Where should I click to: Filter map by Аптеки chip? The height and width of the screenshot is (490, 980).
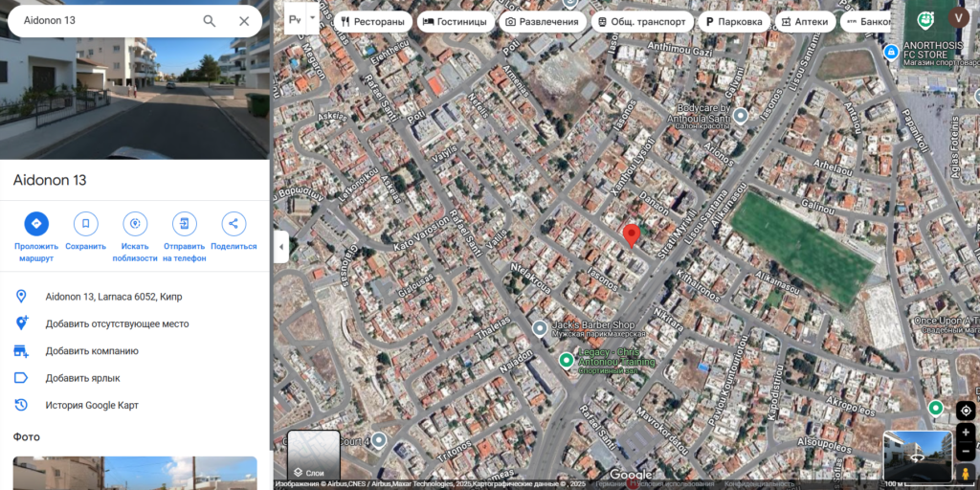(x=805, y=22)
